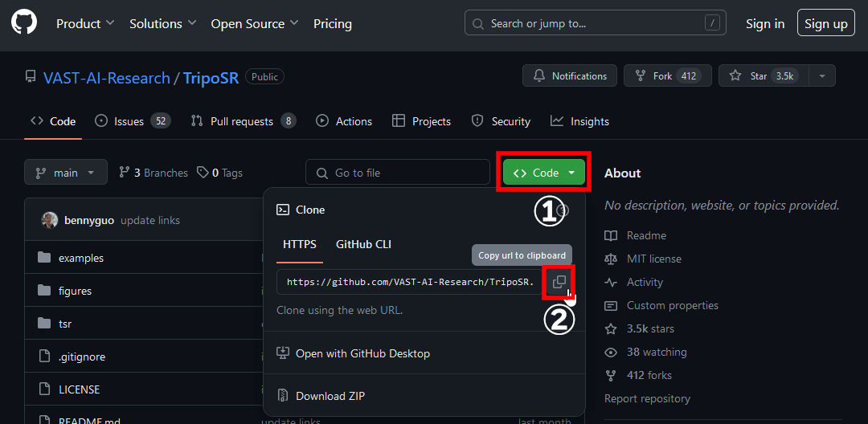View the 3 Branches link
Viewport: 868px width, 424px height.
pos(154,173)
